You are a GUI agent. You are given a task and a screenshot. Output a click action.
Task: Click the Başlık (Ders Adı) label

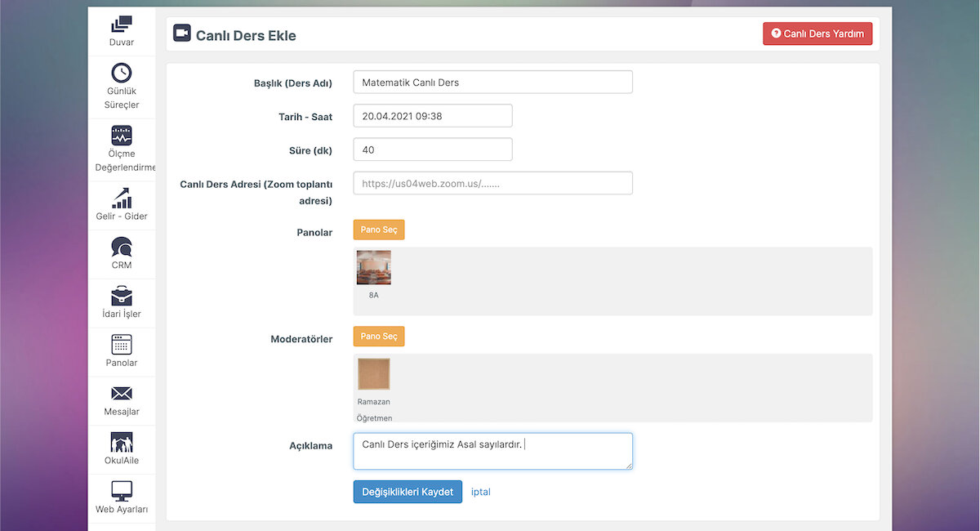[293, 83]
